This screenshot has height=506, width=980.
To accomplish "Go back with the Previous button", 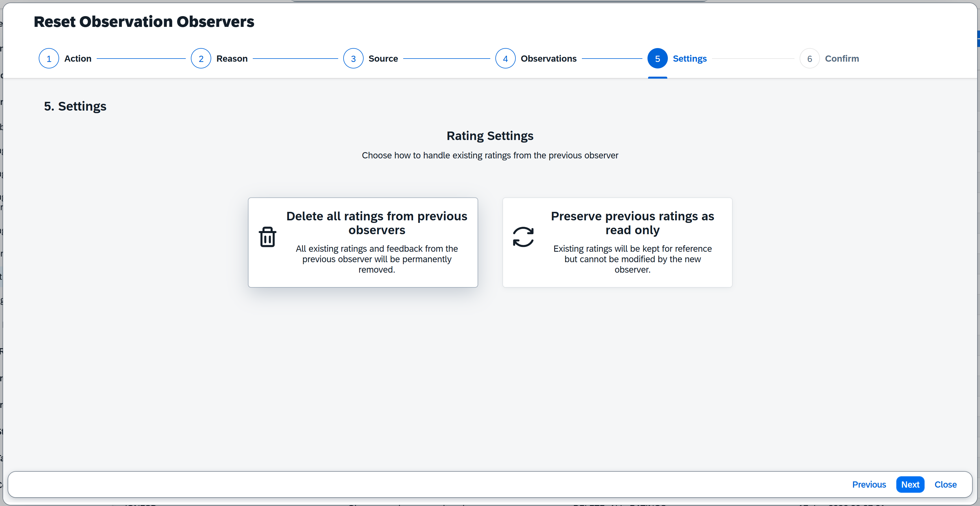I will tap(869, 484).
